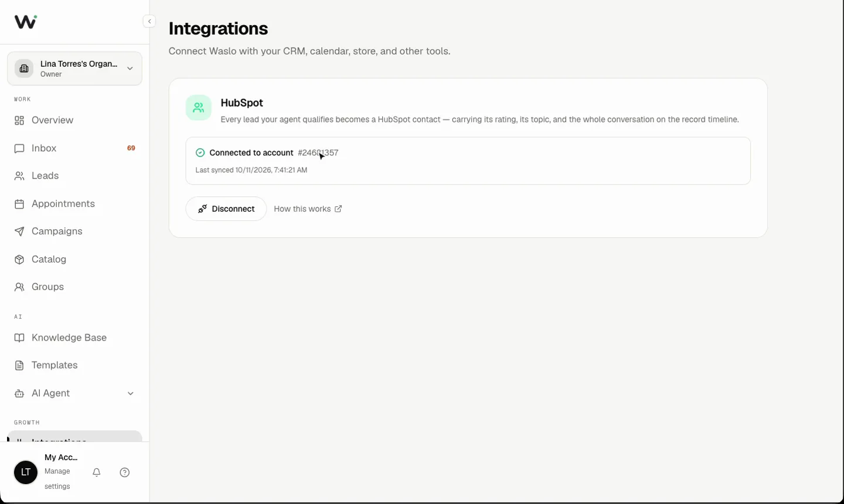
Task: Click the Appointments calendar icon
Action: pos(19,204)
